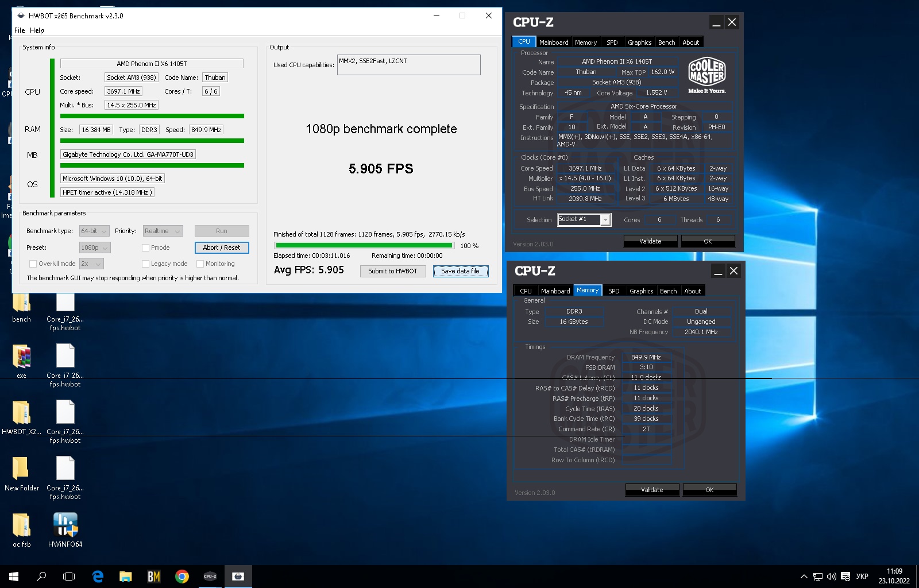This screenshot has height=588, width=919.
Task: Open network icon in system tray
Action: coord(818,577)
